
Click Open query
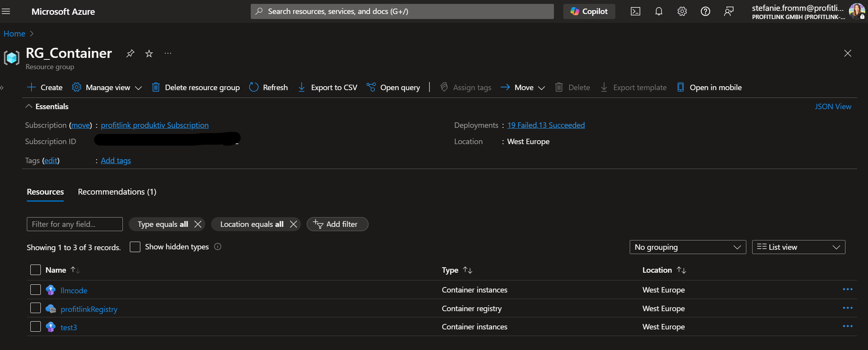pos(393,87)
